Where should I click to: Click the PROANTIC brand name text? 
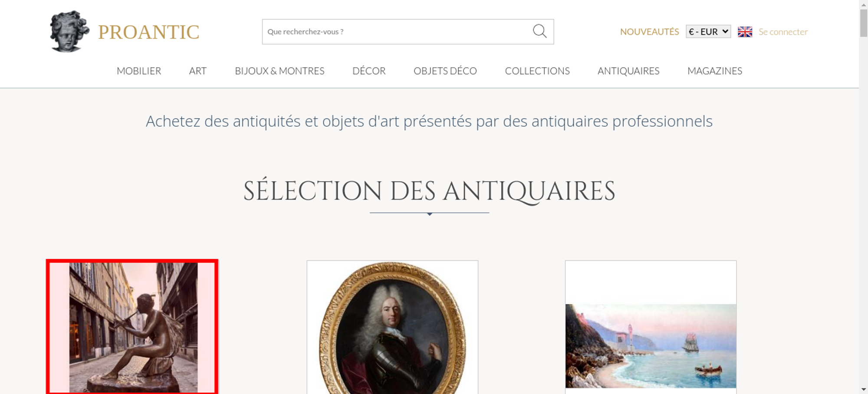(x=148, y=32)
